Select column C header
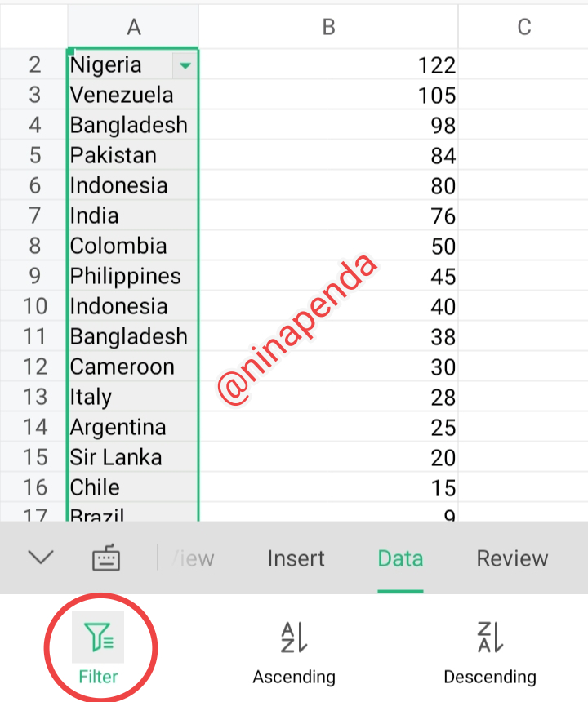This screenshot has width=588, height=702. pyautogui.click(x=523, y=27)
